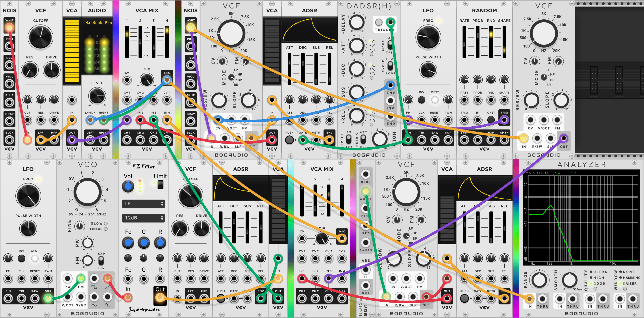This screenshot has height=318, width=644.
Task: Click the RANDOM RATE slider
Action: pos(464,41)
